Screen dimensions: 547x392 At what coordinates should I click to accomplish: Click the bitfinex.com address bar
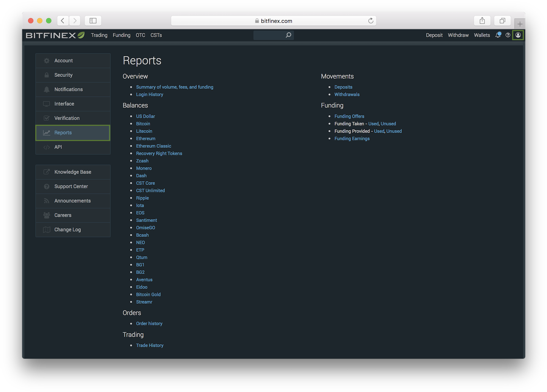(x=274, y=20)
